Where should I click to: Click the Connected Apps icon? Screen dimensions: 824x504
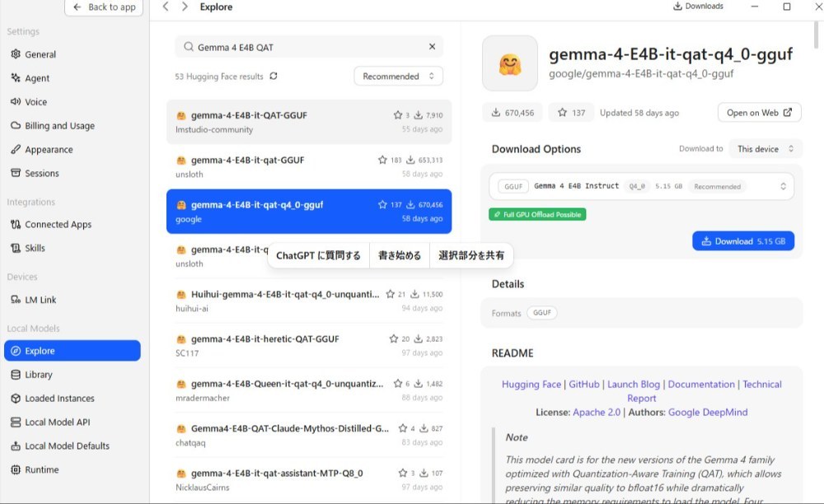click(15, 224)
